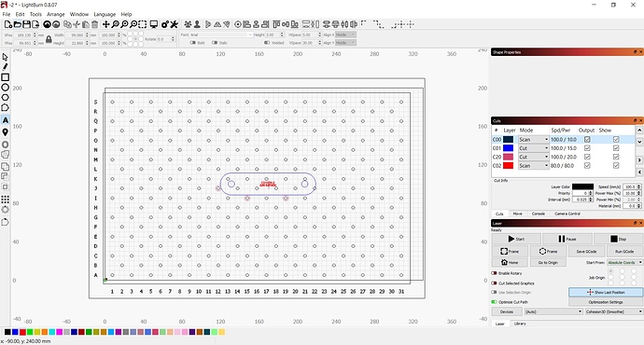
Task: Select the position marker tool
Action: tap(5, 132)
